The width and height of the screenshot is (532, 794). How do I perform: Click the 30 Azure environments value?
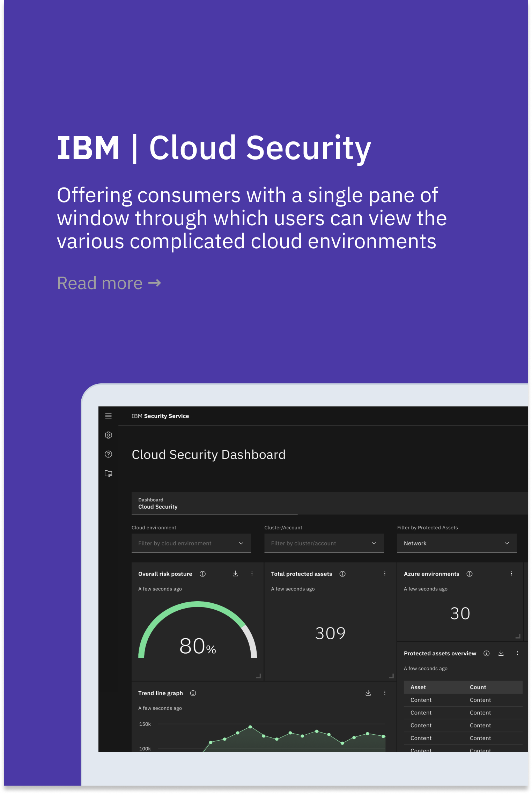click(460, 613)
